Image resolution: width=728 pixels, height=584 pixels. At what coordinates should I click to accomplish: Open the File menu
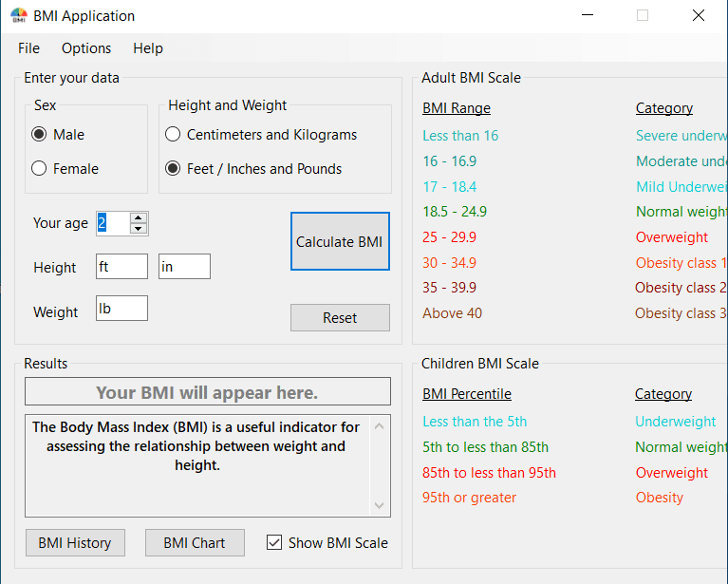pos(28,48)
